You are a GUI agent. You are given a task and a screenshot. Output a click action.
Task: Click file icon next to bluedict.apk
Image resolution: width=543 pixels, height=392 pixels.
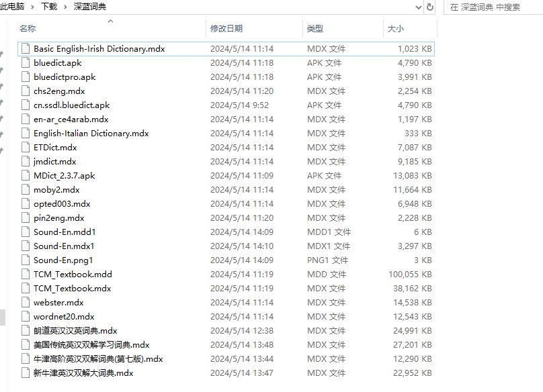(x=26, y=63)
